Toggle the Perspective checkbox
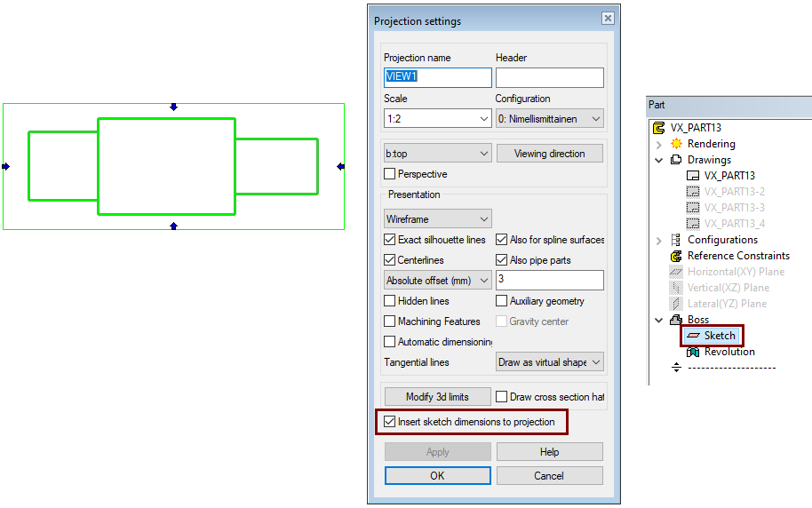 pyautogui.click(x=389, y=174)
